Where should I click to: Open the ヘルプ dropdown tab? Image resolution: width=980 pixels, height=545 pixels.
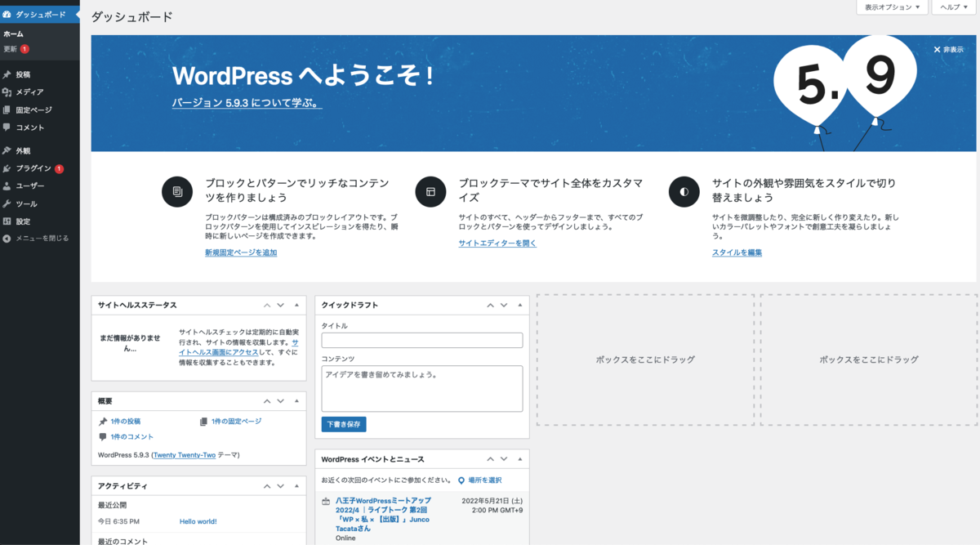coord(954,7)
